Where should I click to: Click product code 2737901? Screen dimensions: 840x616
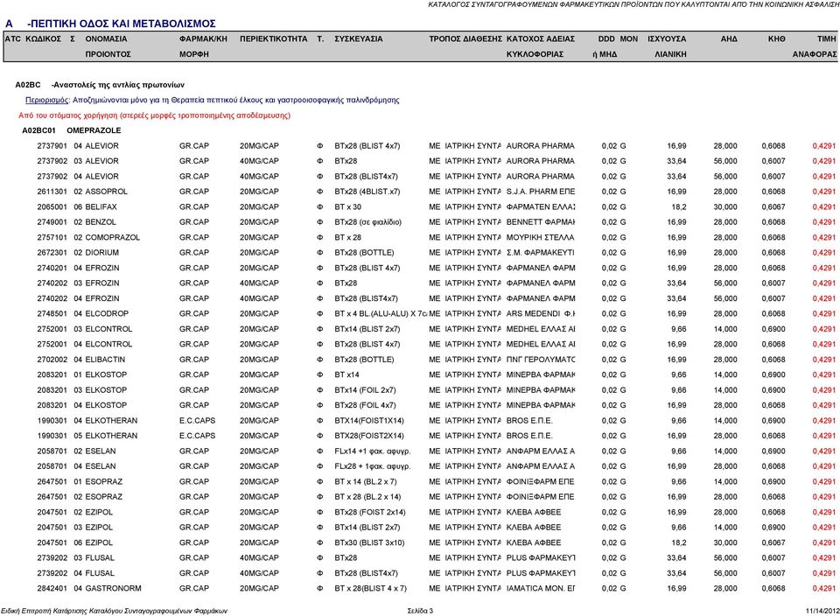coord(52,146)
